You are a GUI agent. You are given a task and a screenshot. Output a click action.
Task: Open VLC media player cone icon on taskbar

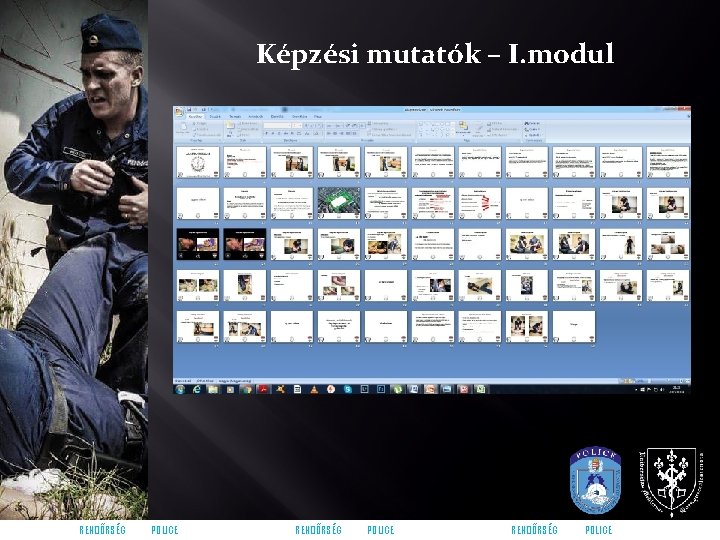click(x=314, y=389)
